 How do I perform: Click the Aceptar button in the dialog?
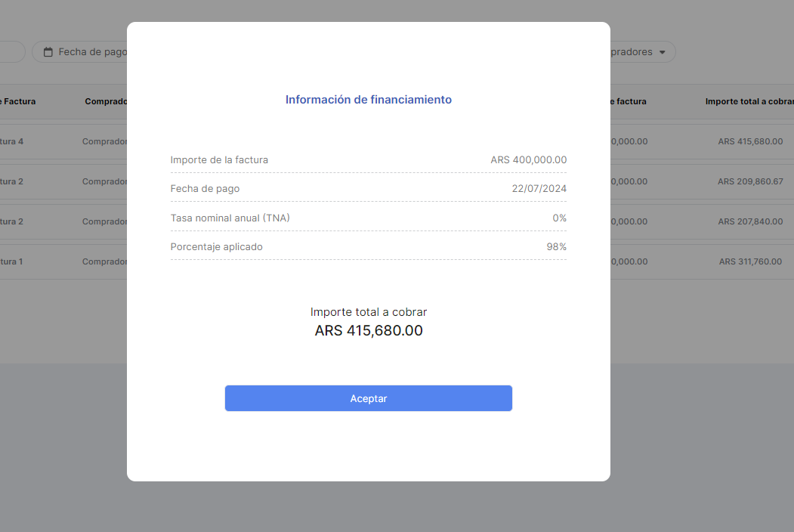pyautogui.click(x=368, y=398)
